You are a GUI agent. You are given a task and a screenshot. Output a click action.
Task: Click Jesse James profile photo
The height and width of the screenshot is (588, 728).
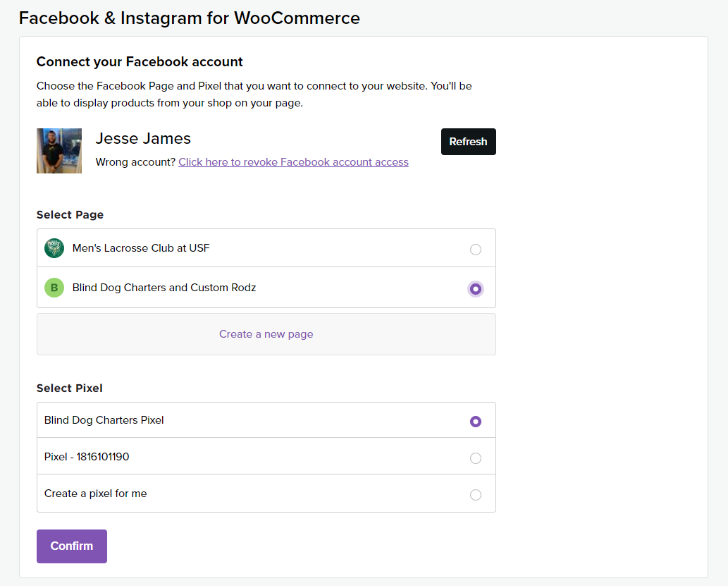(x=59, y=151)
